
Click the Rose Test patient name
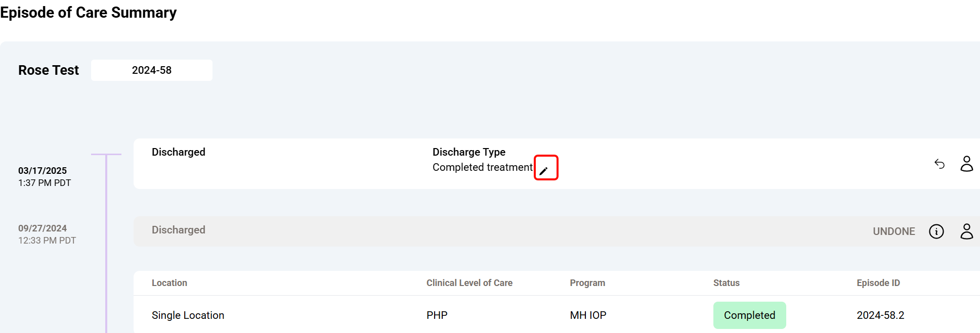49,70
